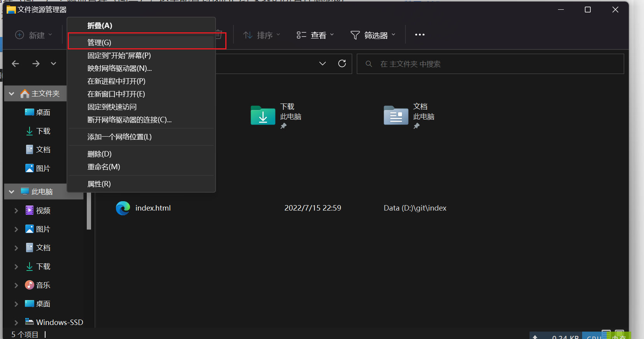This screenshot has height=339, width=644.
Task: Click the refresh icon in address bar
Action: click(342, 63)
